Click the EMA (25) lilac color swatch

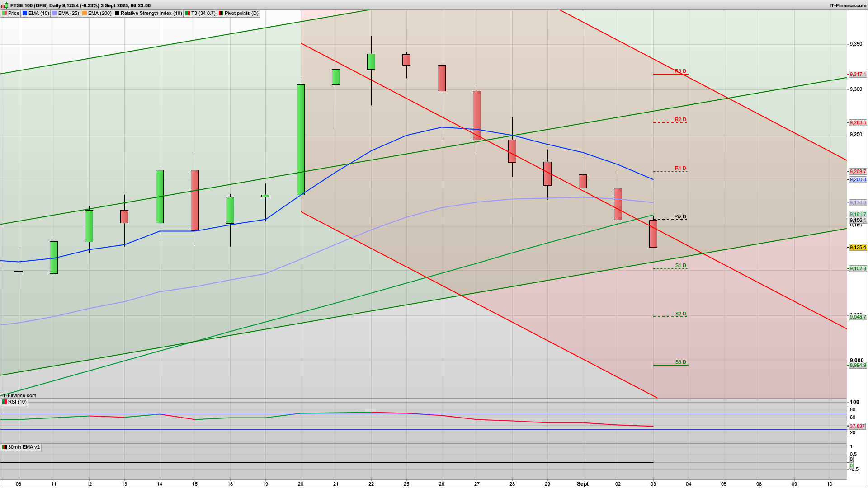[x=55, y=13]
